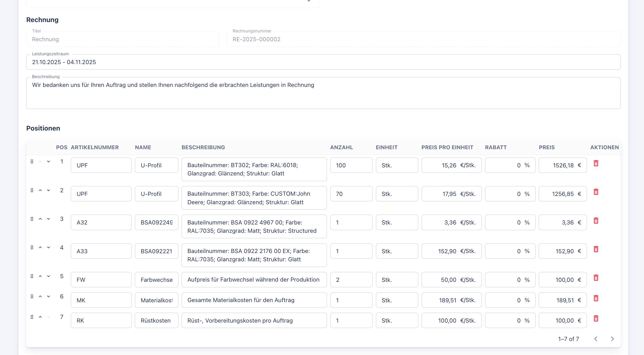Edit the Anzahl field showing 100

pyautogui.click(x=351, y=165)
